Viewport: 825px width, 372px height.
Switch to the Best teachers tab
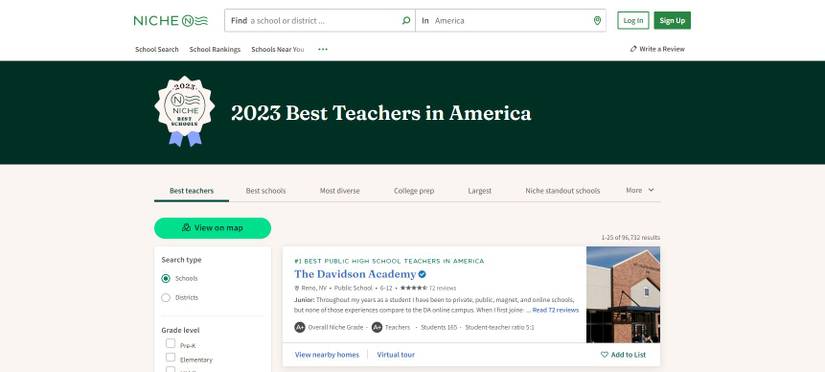[192, 190]
